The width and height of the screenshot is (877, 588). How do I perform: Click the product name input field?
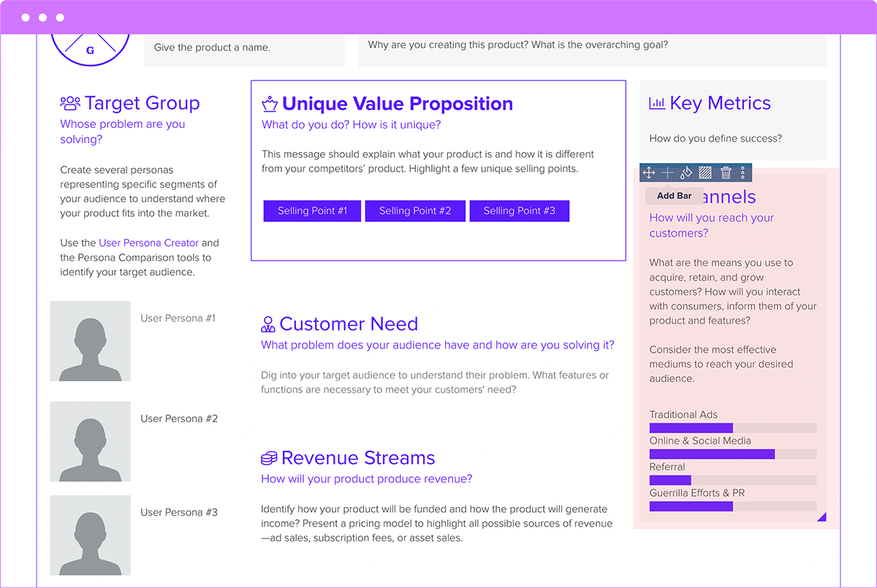(243, 50)
